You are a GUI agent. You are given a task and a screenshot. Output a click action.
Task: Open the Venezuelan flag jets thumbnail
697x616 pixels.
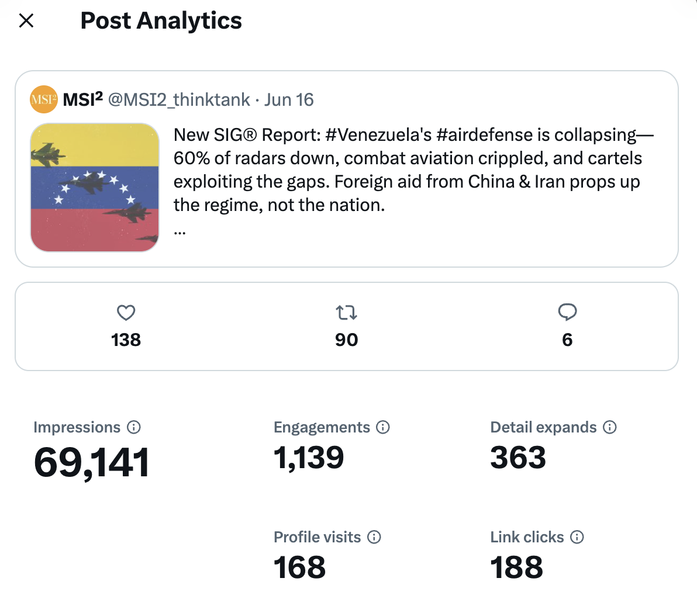point(95,188)
